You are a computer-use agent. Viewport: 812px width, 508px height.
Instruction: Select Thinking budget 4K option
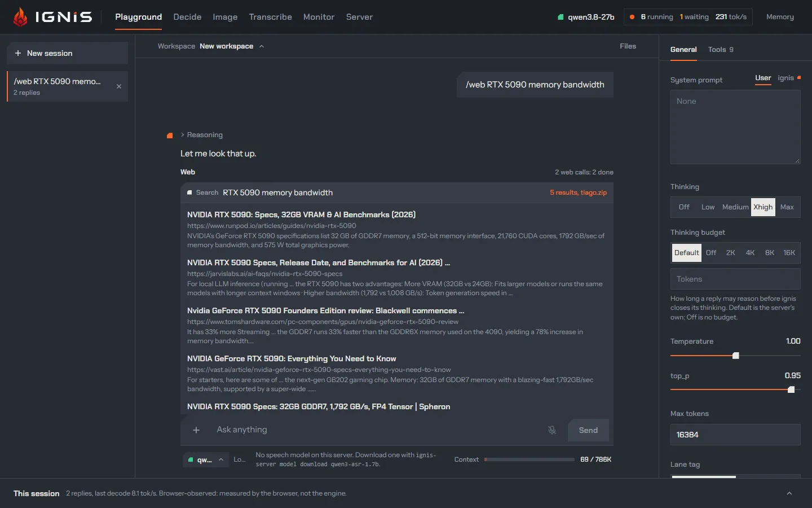pyautogui.click(x=750, y=253)
